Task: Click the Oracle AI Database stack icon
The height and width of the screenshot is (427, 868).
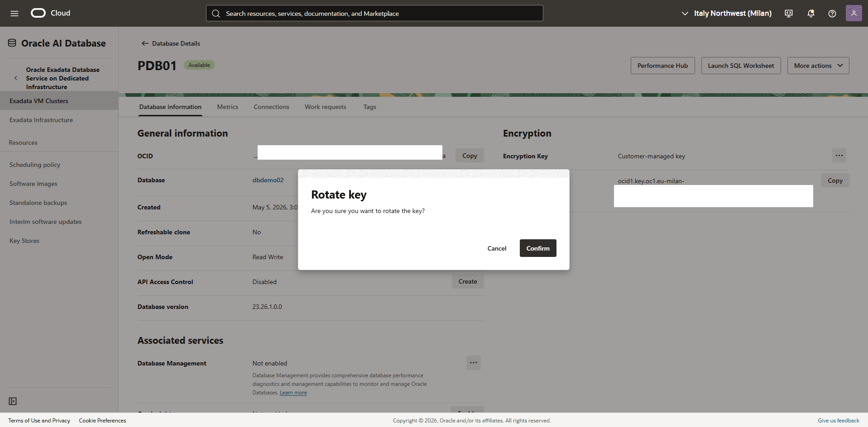Action: click(x=12, y=43)
